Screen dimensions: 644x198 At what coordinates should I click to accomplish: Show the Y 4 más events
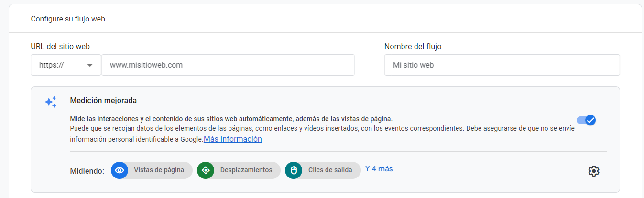tap(379, 169)
